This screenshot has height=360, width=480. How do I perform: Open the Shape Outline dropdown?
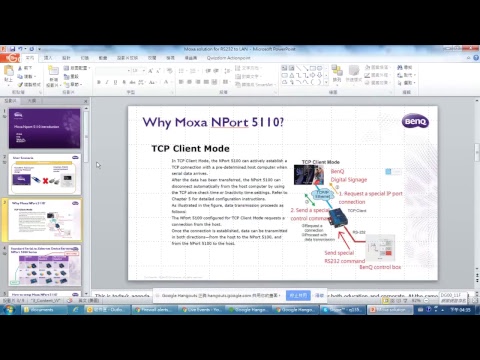pos(377,75)
